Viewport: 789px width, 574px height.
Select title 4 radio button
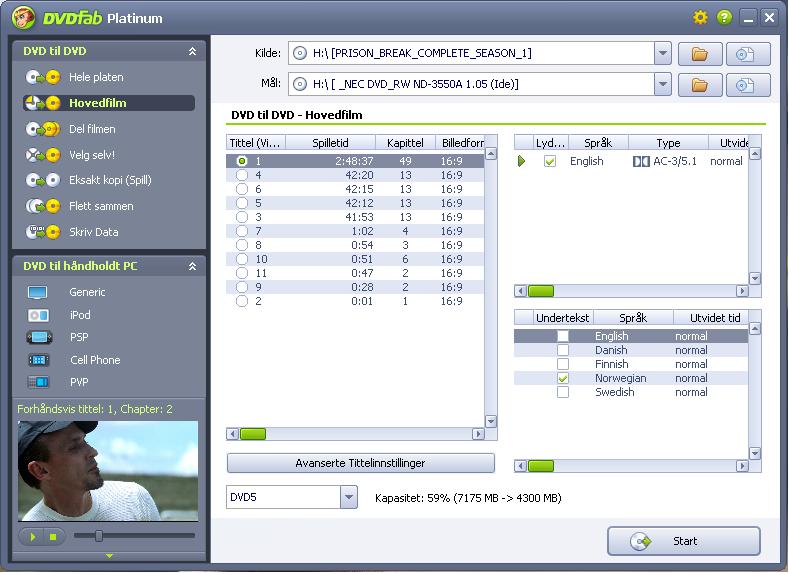[242, 175]
